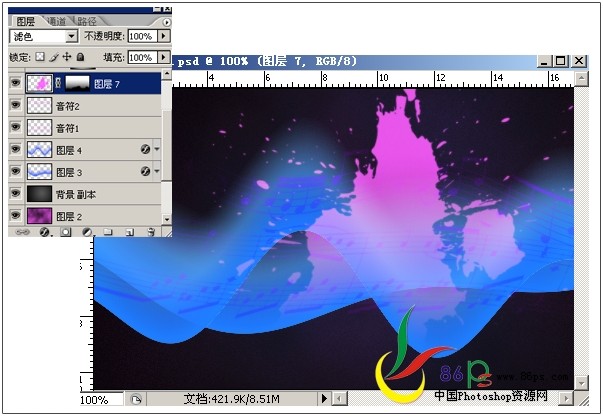
Task: Select the 图层 7 layer mask thumbnail
Action: [77, 83]
